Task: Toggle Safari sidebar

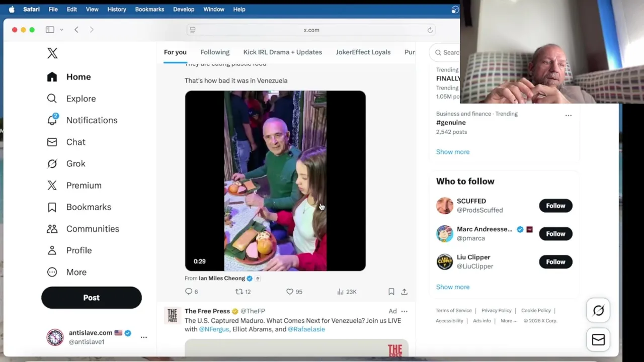Action: (x=50, y=30)
